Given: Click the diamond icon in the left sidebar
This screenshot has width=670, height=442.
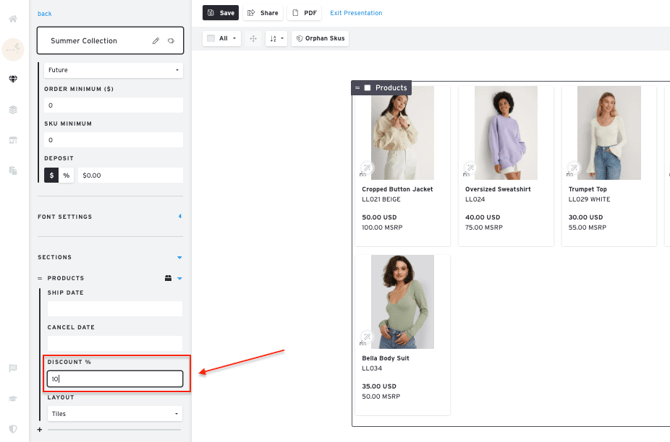Looking at the screenshot, I should click(x=13, y=79).
